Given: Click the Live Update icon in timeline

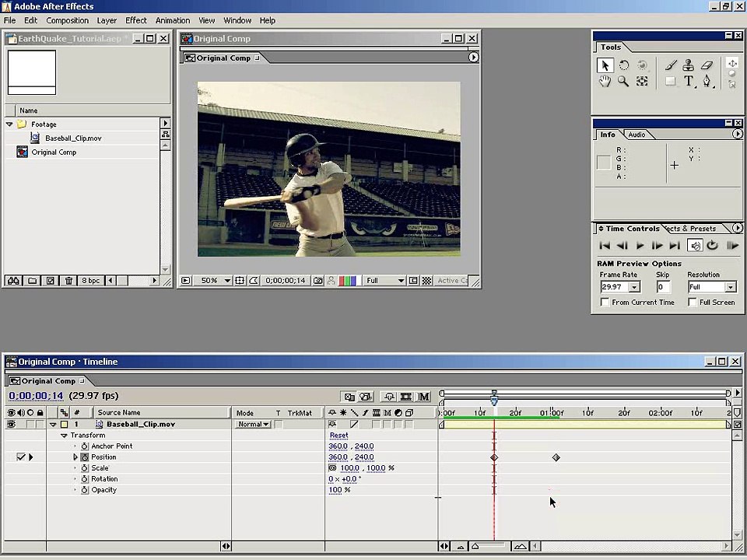Looking at the screenshot, I should [x=349, y=396].
